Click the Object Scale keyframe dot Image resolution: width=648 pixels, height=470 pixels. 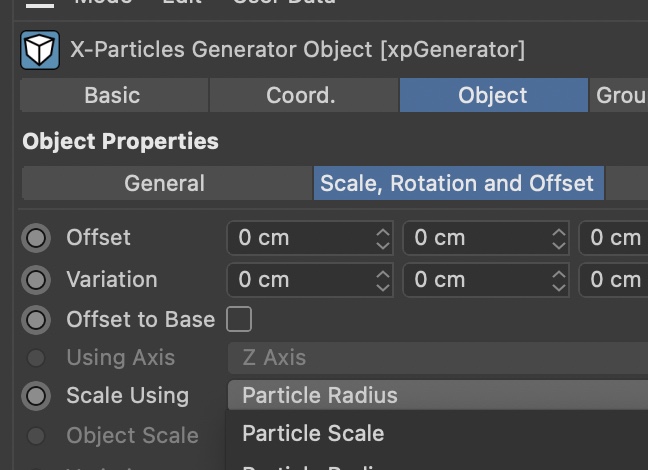click(37, 436)
